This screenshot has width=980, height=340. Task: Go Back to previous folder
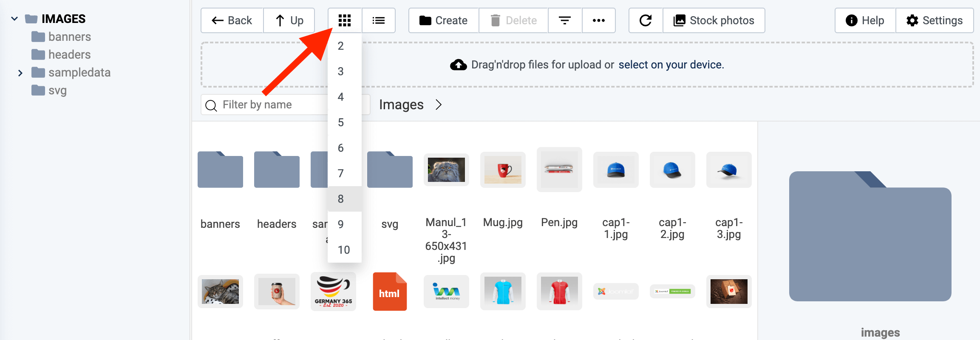[x=232, y=20]
